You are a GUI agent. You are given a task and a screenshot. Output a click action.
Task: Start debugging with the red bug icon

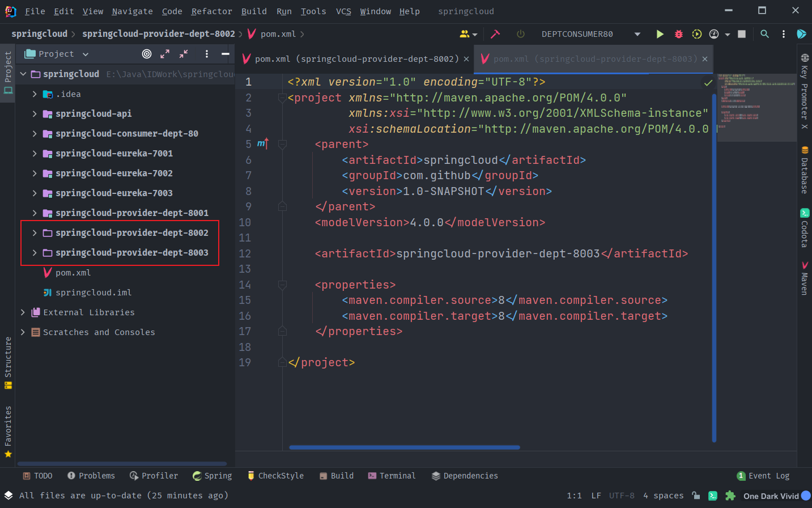pos(678,34)
